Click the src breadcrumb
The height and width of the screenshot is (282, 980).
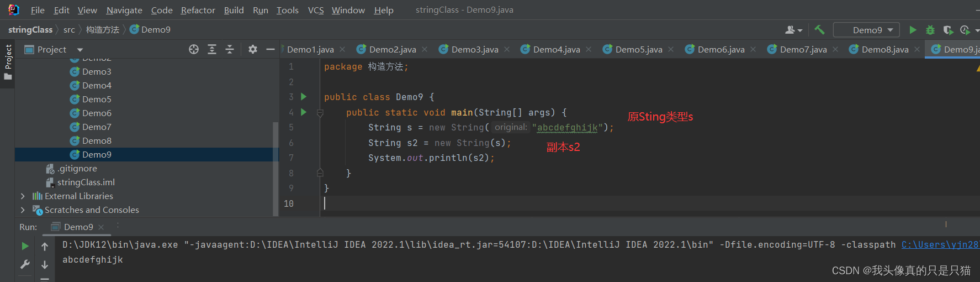point(69,29)
